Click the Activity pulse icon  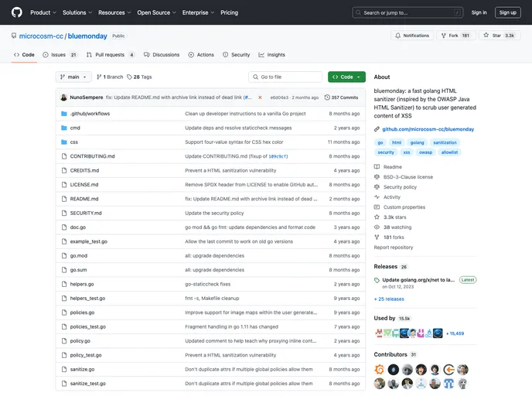point(377,197)
